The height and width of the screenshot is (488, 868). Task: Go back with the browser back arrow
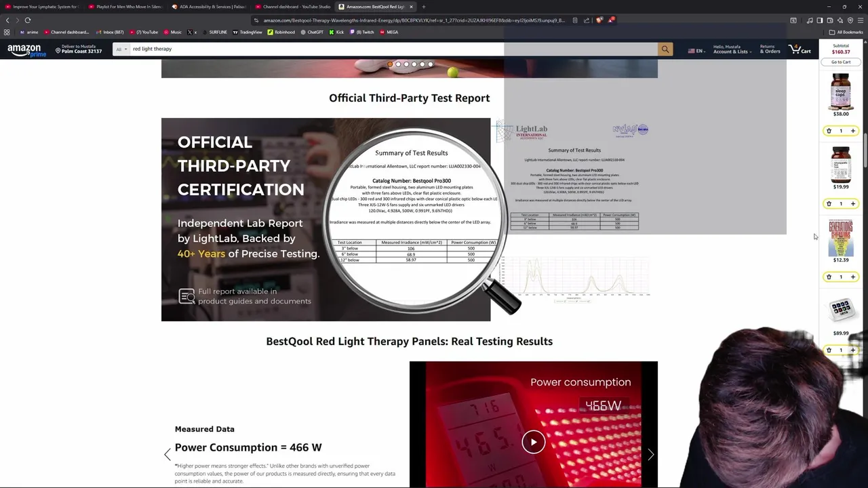pos(7,20)
